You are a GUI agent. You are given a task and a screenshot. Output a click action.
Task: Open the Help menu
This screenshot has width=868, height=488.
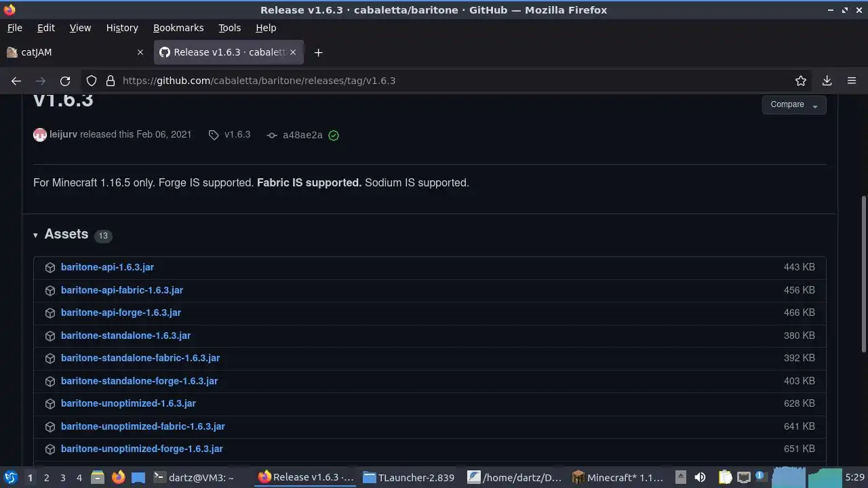pos(266,28)
